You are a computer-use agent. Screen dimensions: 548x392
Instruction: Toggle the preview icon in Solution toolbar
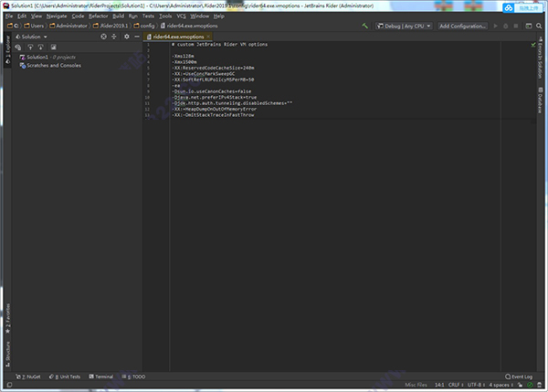coord(54,48)
